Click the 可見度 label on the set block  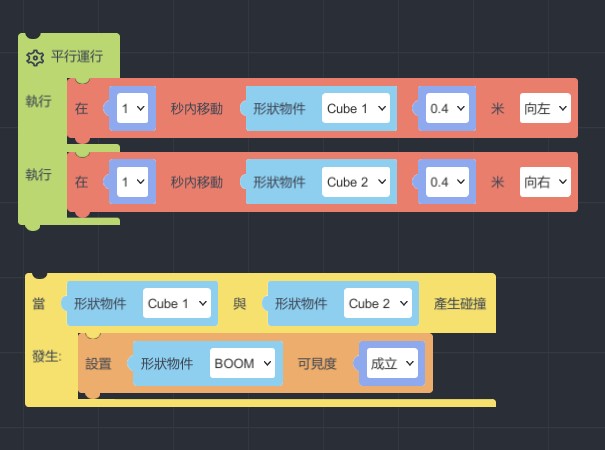click(x=317, y=364)
